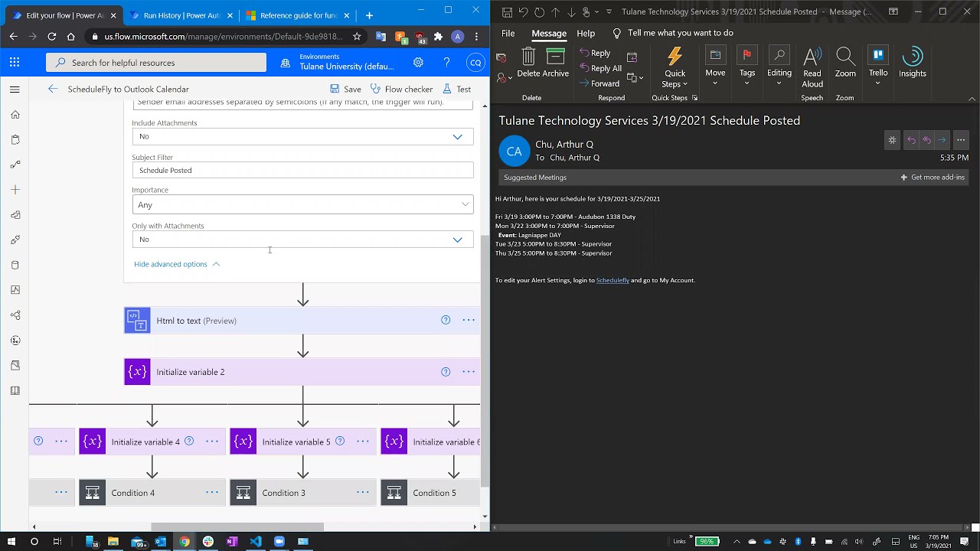Screen dimensions: 980x551
Task: Reply to the message in Outlook
Action: pos(595,53)
